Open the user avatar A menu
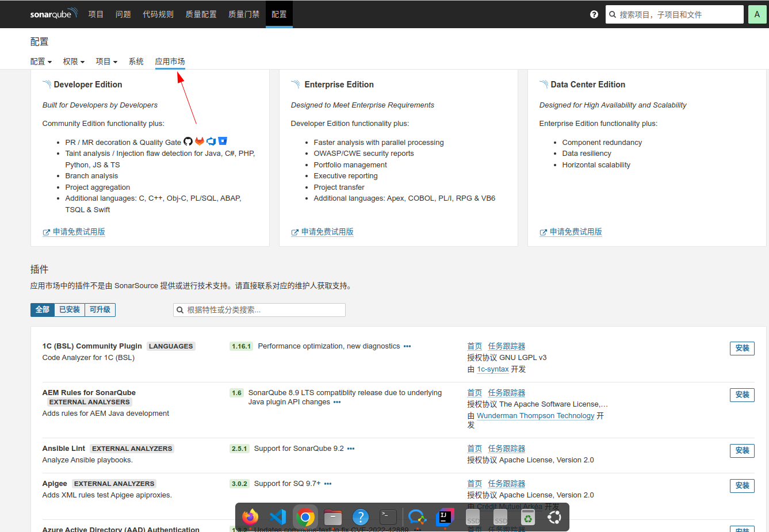Screen dimensions: 769x532 coord(757,14)
